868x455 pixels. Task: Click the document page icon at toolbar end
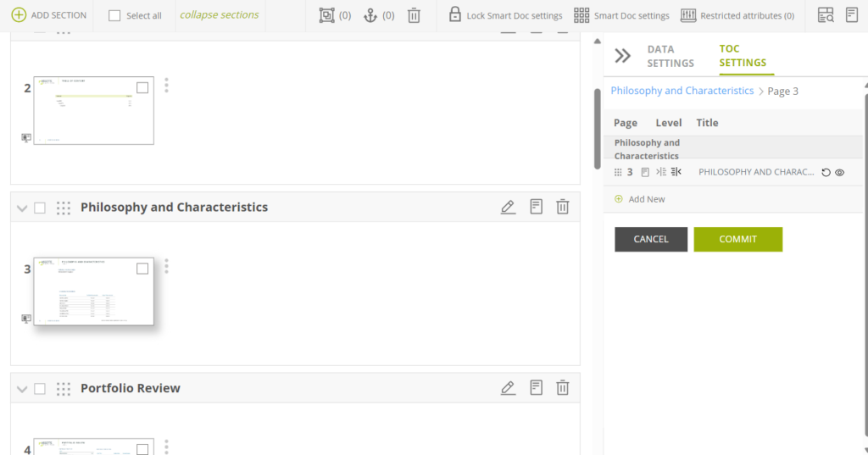[x=851, y=15]
